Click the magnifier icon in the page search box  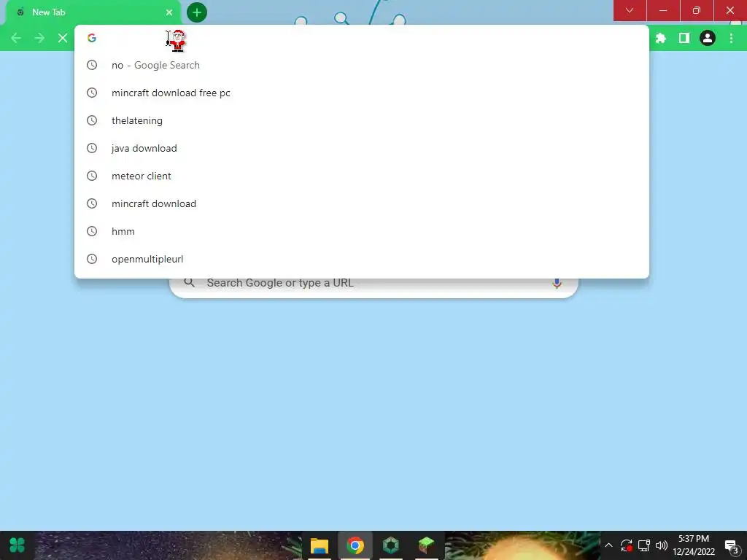click(x=189, y=282)
